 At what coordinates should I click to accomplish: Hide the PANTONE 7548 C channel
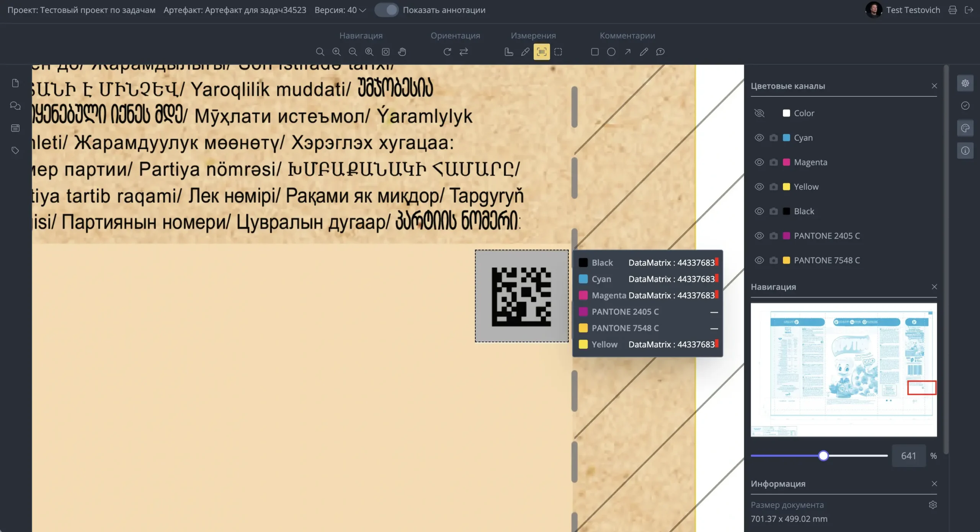[x=759, y=260]
